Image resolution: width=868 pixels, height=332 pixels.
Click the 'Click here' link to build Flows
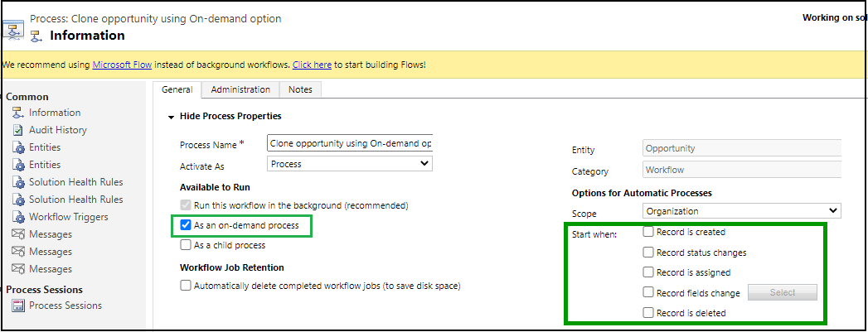312,65
